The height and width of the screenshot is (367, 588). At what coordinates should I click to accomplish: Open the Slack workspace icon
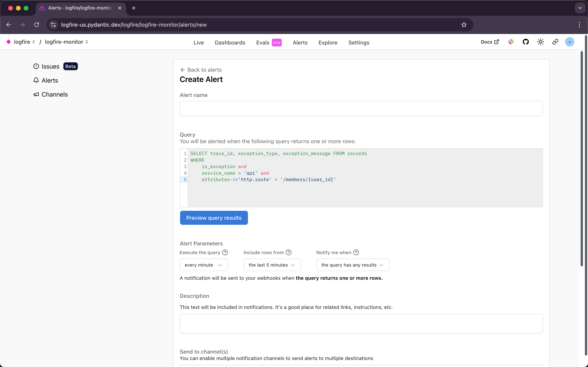(x=511, y=42)
